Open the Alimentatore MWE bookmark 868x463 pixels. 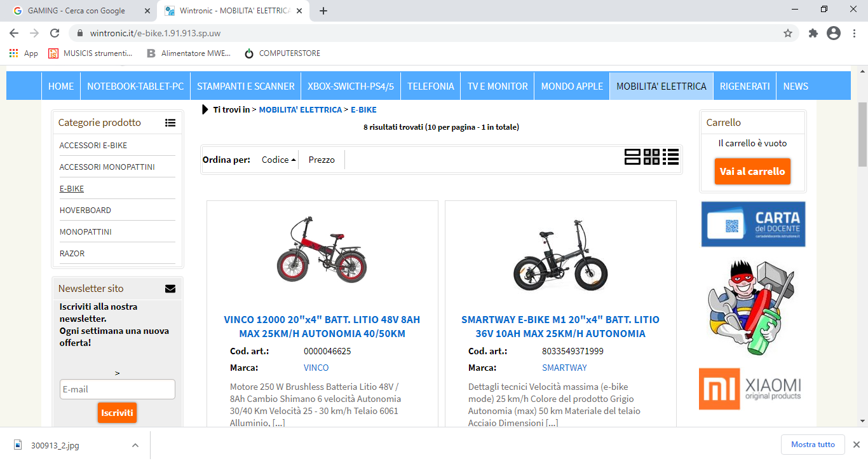pos(189,53)
